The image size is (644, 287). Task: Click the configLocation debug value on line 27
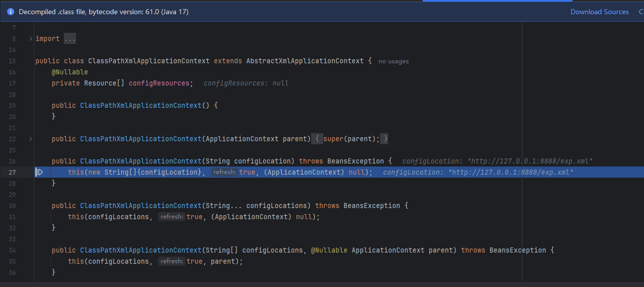coord(478,172)
